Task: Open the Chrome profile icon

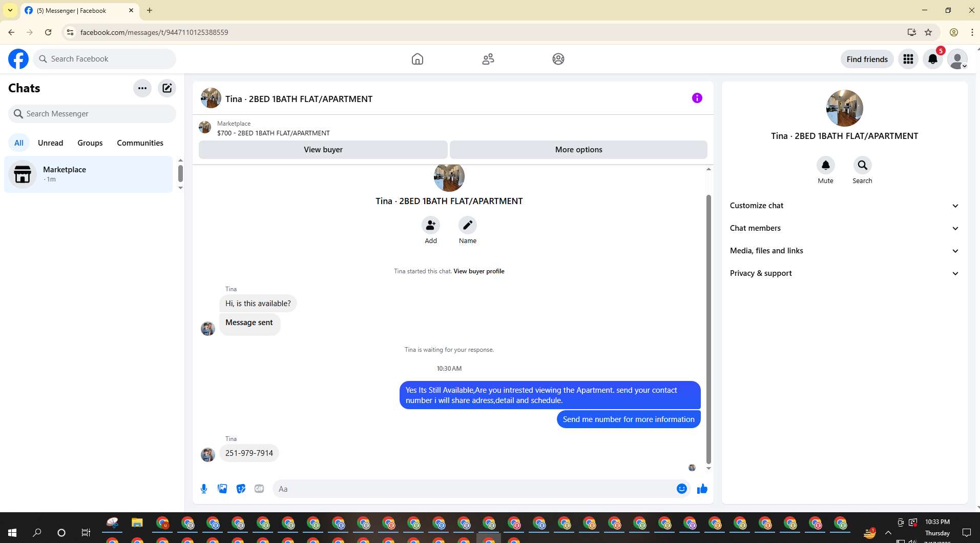Action: click(x=954, y=32)
